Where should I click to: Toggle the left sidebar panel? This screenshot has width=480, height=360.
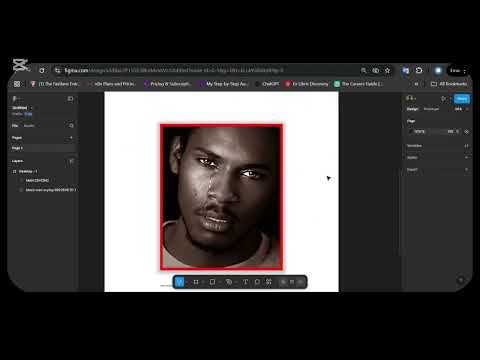point(70,99)
